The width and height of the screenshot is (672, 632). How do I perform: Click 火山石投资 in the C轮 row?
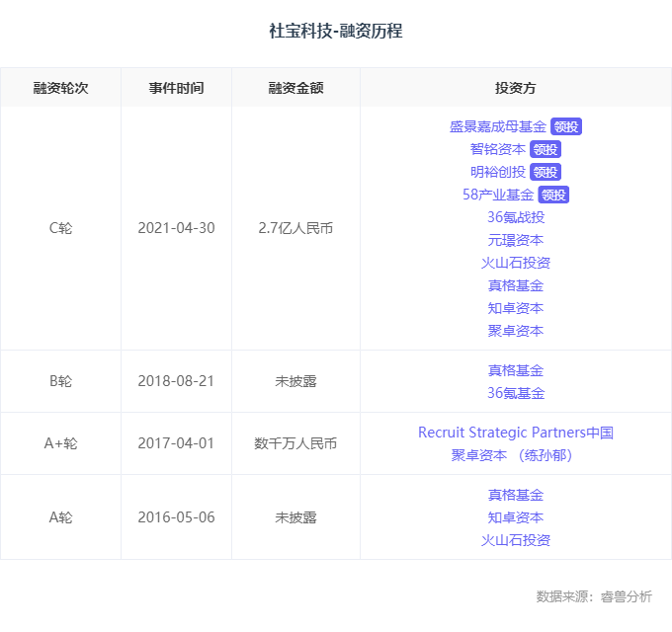[x=516, y=263]
